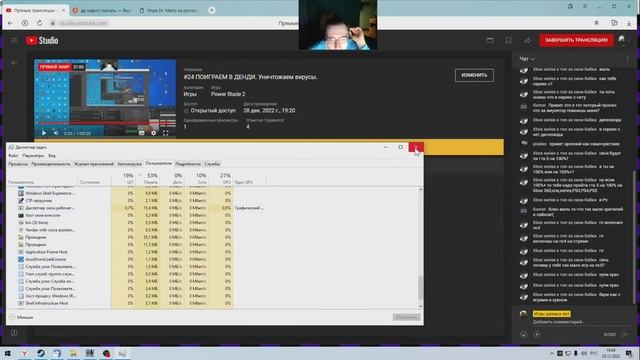This screenshot has height=360, width=640.
Task: Enter fullscreen in the preview player
Action: 165,133
